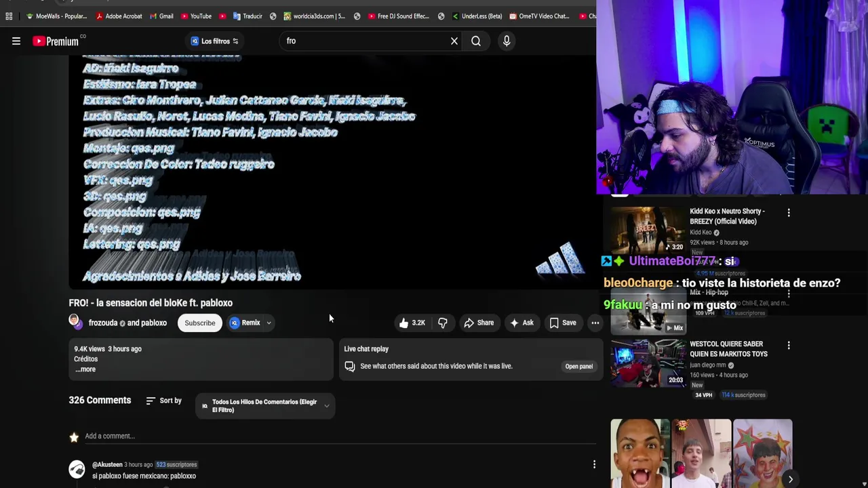This screenshot has width=868, height=488.
Task: Open Kidd Keo BREEZY video thumbnail
Action: (648, 229)
